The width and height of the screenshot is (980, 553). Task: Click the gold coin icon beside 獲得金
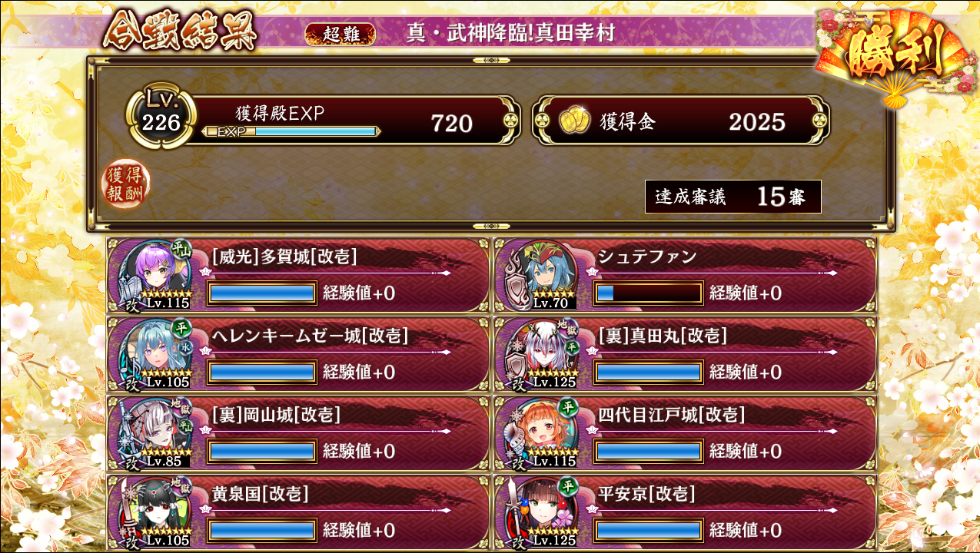574,121
